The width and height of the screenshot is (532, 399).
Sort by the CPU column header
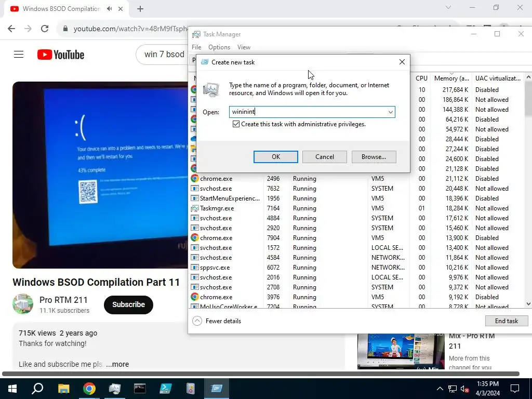pyautogui.click(x=421, y=78)
